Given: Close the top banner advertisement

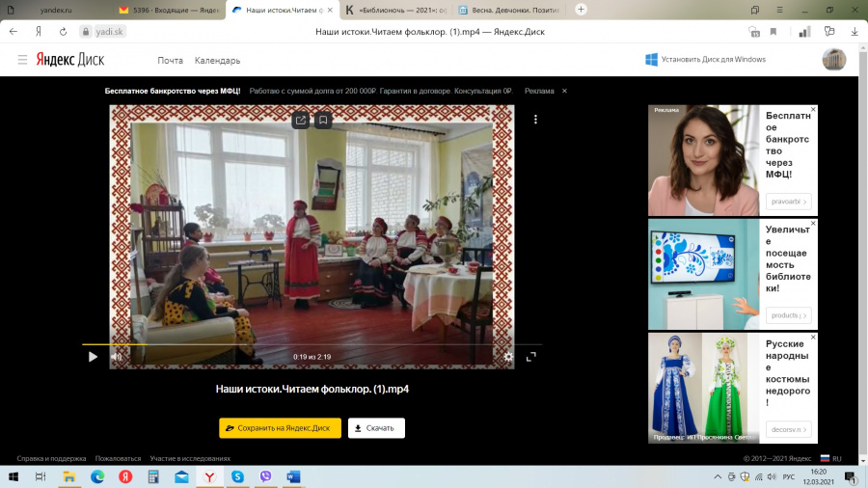Looking at the screenshot, I should click(564, 91).
